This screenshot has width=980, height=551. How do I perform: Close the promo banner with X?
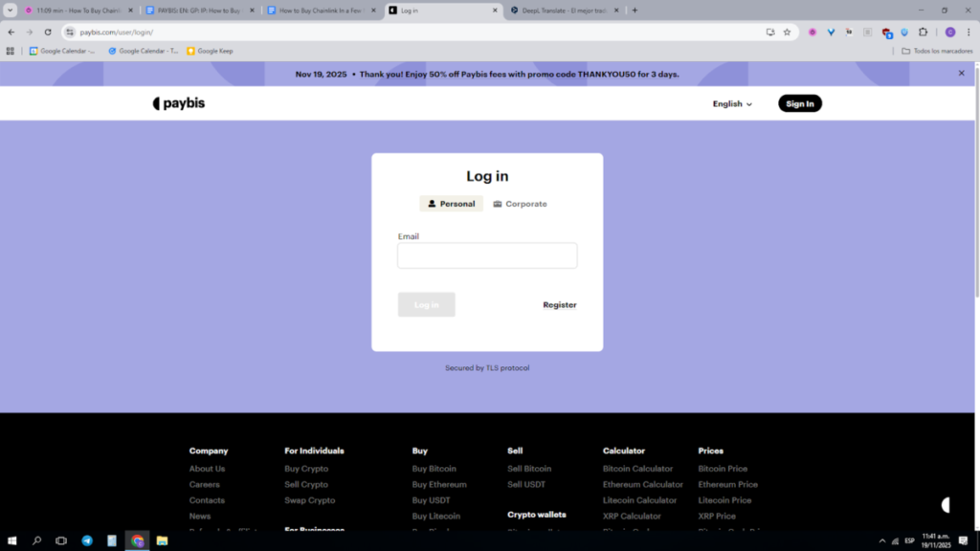pyautogui.click(x=962, y=74)
